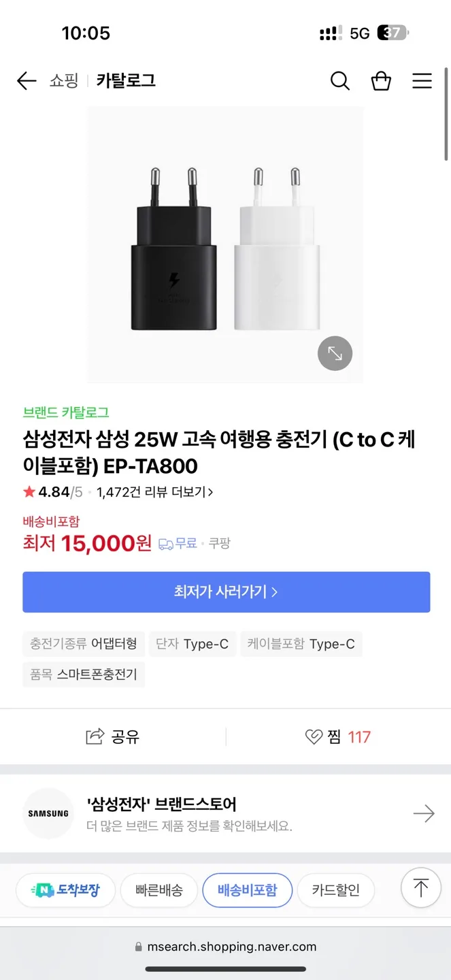Go to 쇼핑 in header
The width and height of the screenshot is (451, 980).
pos(64,81)
